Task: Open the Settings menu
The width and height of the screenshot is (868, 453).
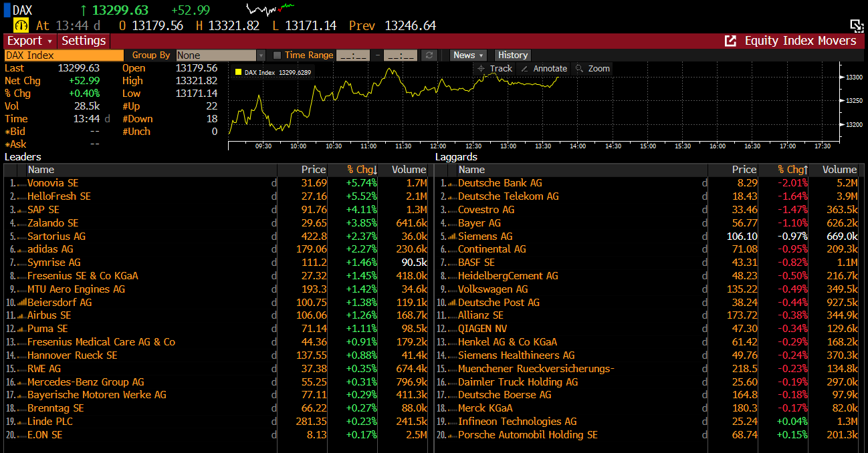Action: pos(84,41)
